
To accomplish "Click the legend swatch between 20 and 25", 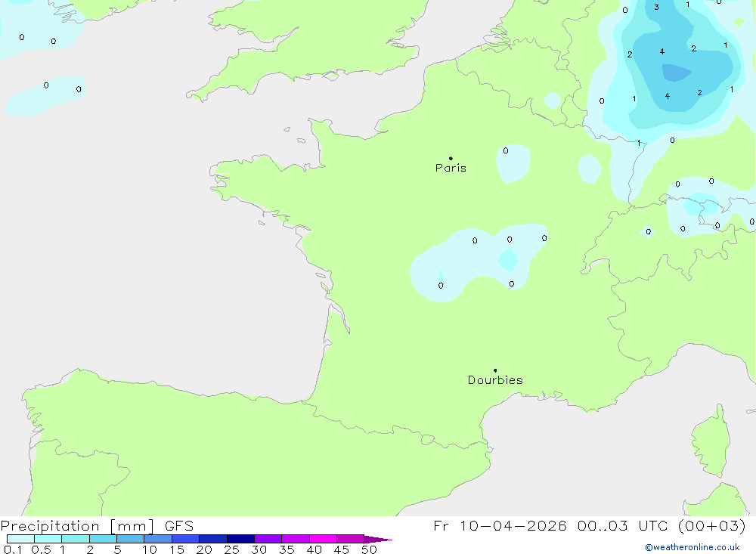I will [x=213, y=539].
